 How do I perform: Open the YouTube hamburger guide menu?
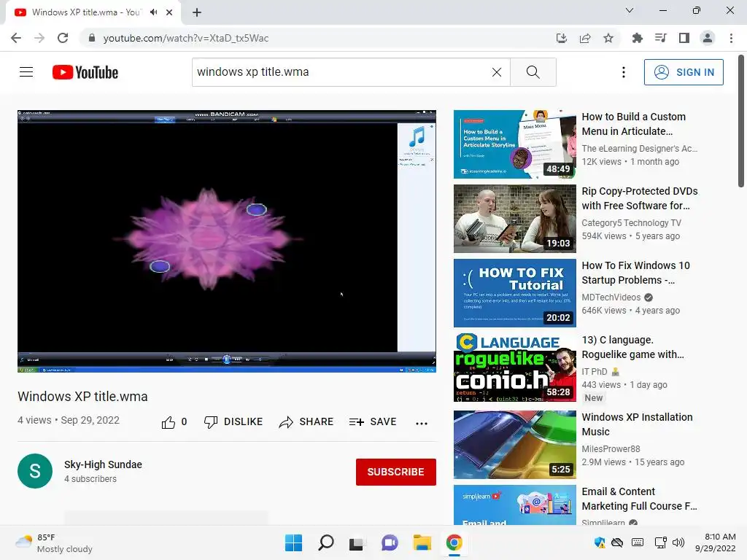(x=26, y=72)
